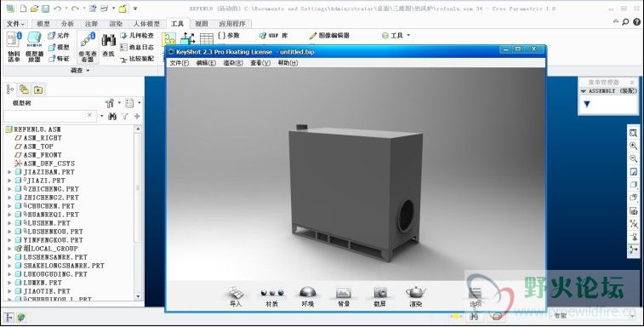This screenshot has width=644, height=327.
Task: Click the 几何检查 button
Action: (x=137, y=36)
